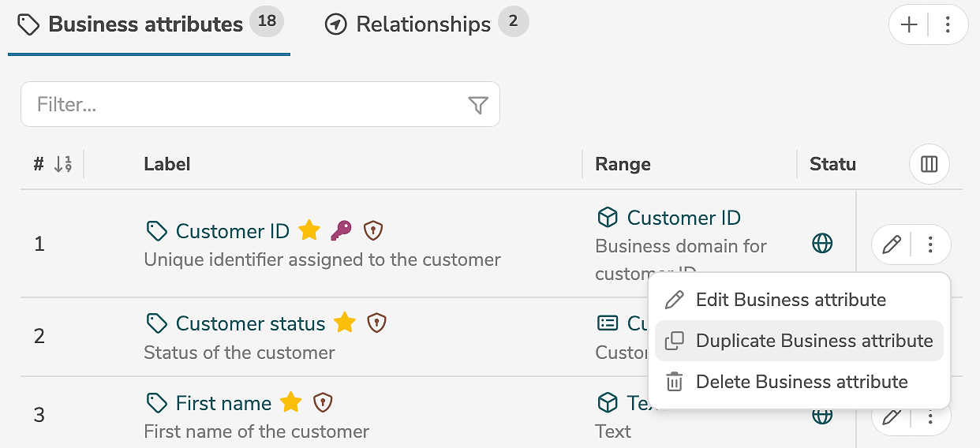This screenshot has width=980, height=448.
Task: Switch to the Relationships tab
Action: click(423, 24)
